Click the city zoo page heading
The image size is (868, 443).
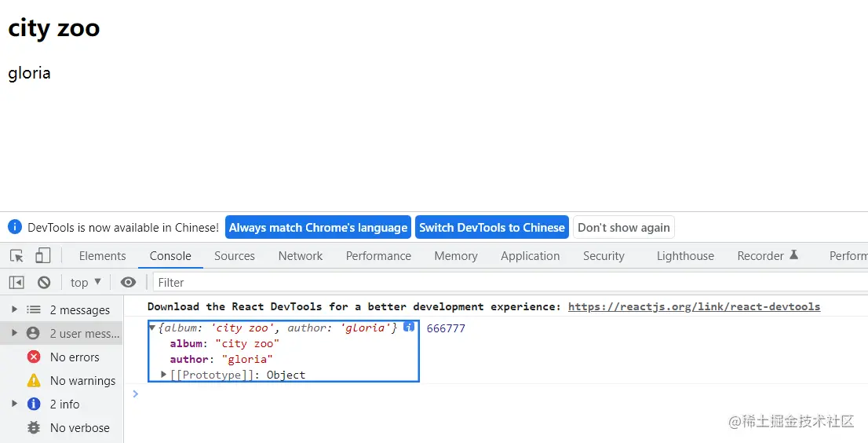(53, 27)
